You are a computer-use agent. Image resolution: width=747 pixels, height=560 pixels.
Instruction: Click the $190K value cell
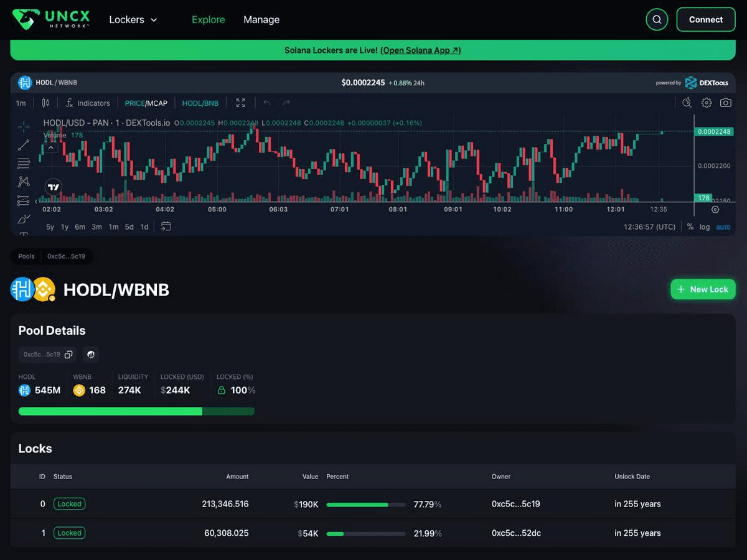(306, 504)
